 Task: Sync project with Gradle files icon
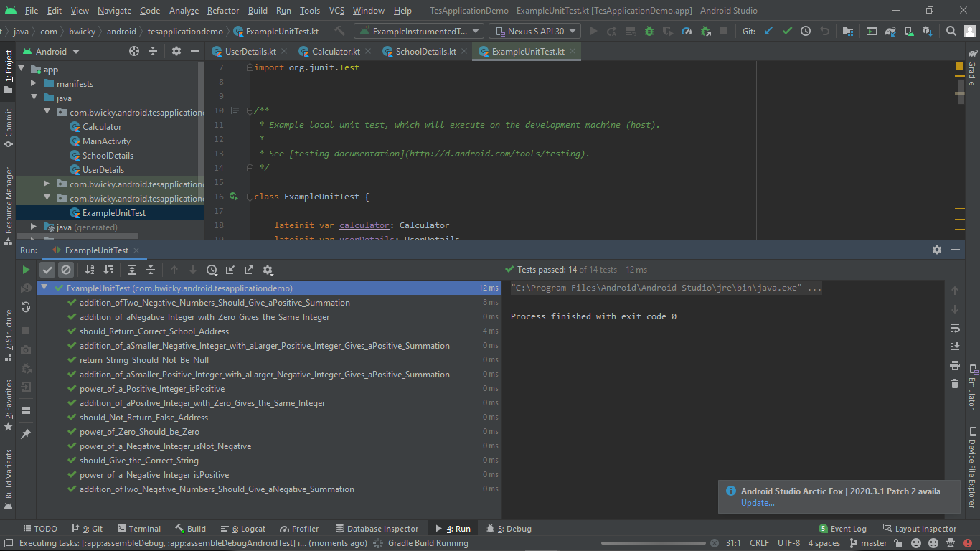coord(890,31)
